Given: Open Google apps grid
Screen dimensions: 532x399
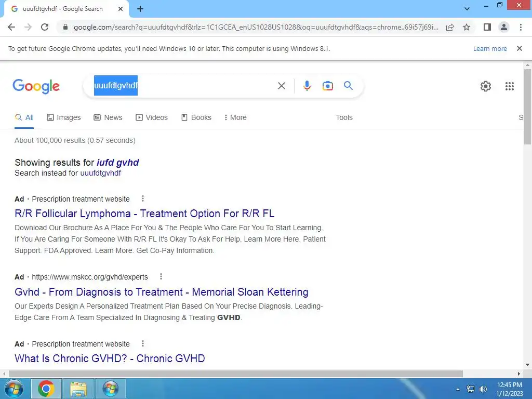Looking at the screenshot, I should (510, 86).
